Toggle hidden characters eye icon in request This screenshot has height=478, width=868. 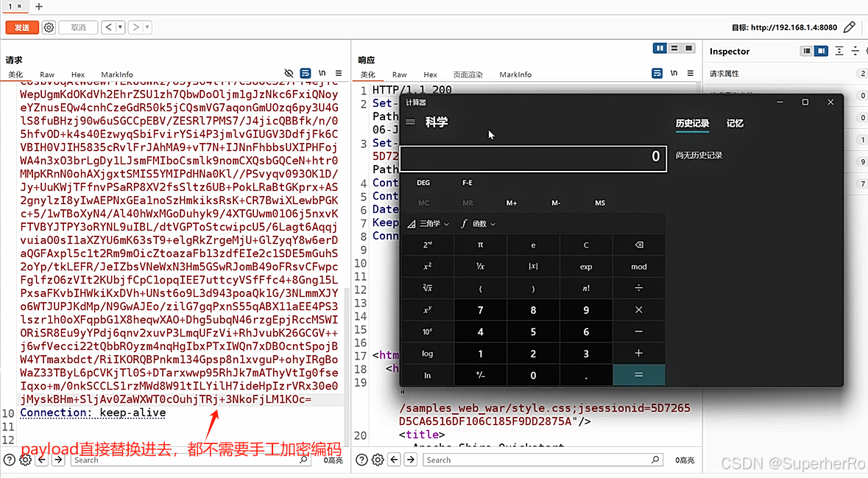pyautogui.click(x=289, y=73)
